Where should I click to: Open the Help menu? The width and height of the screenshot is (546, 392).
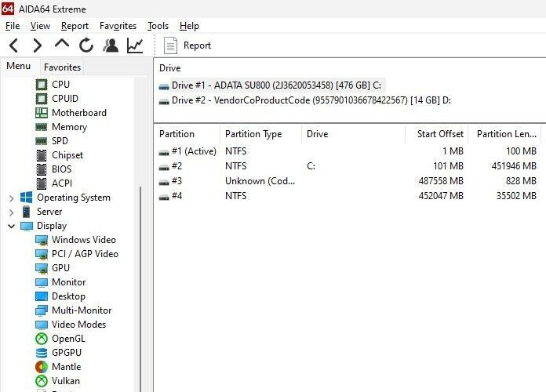(189, 26)
